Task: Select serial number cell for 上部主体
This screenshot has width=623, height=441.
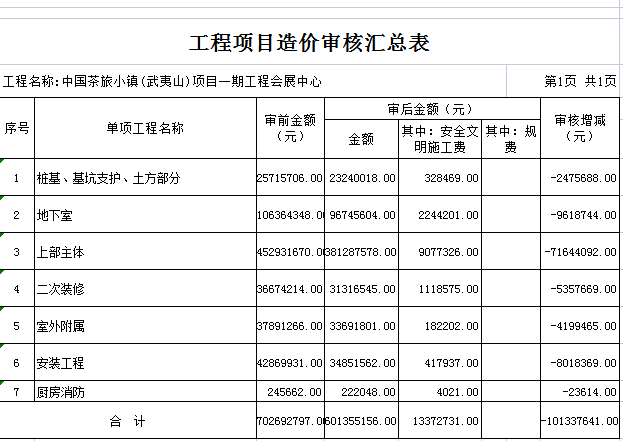Action: pos(17,251)
